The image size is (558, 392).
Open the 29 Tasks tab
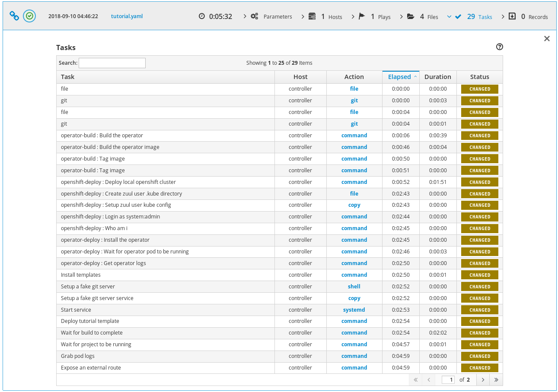click(480, 17)
